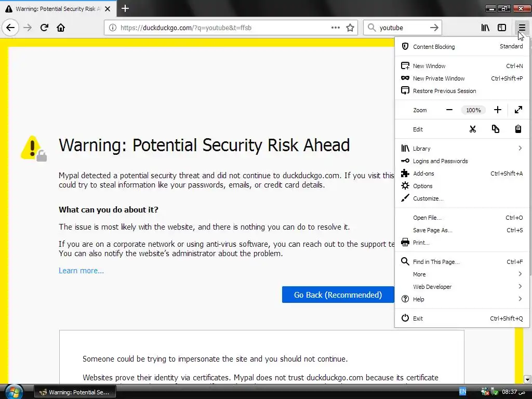Choose Open File... entry
The width and height of the screenshot is (532, 399).
tap(462, 218)
